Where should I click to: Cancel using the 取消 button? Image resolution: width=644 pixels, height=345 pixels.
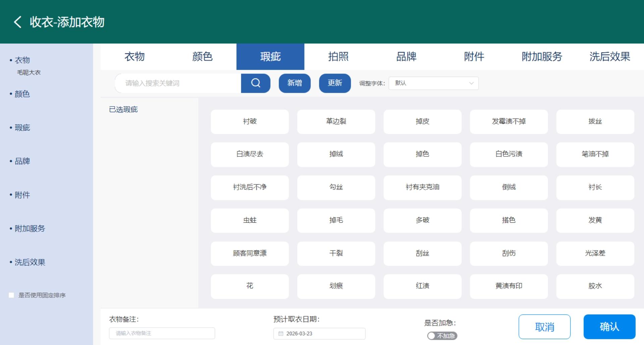click(544, 327)
